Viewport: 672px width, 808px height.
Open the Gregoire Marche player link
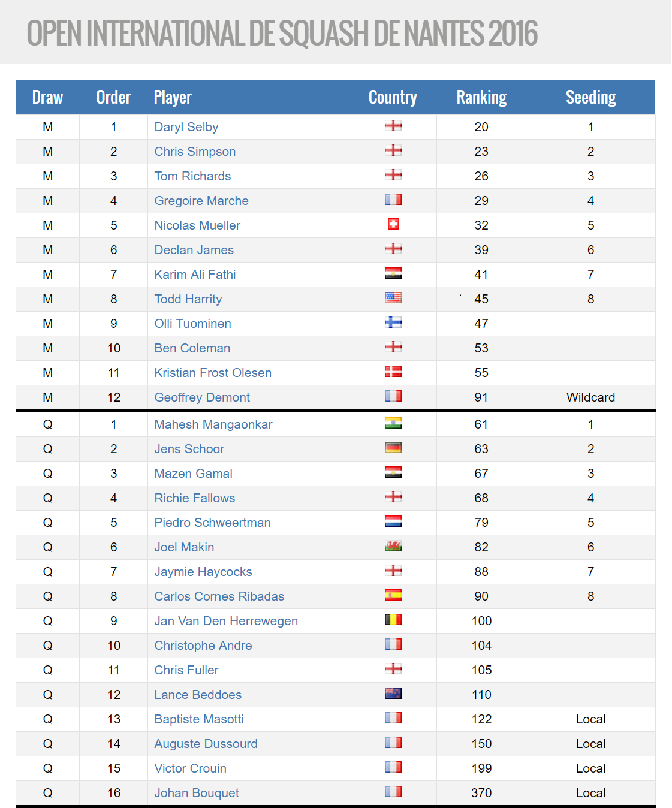coord(201,201)
